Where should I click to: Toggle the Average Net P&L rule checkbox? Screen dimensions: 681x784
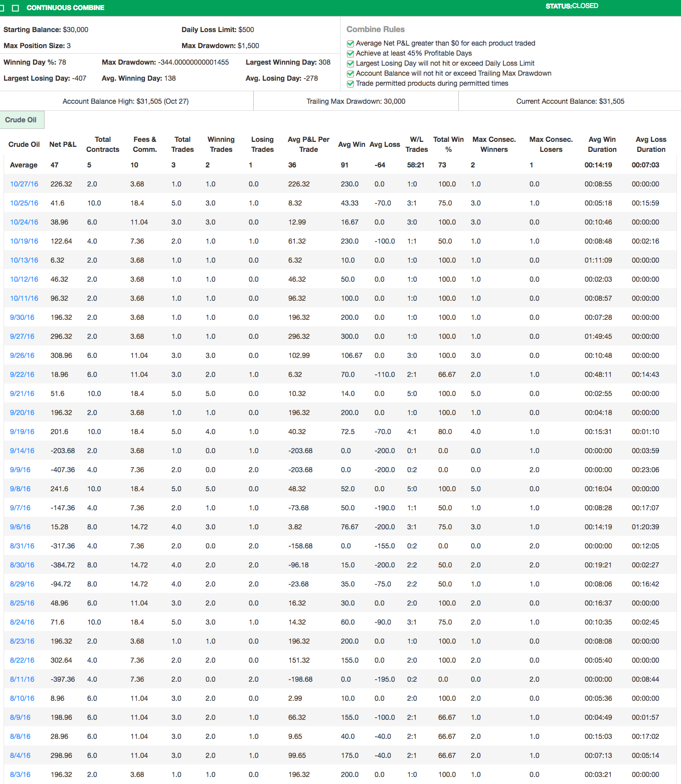point(350,43)
